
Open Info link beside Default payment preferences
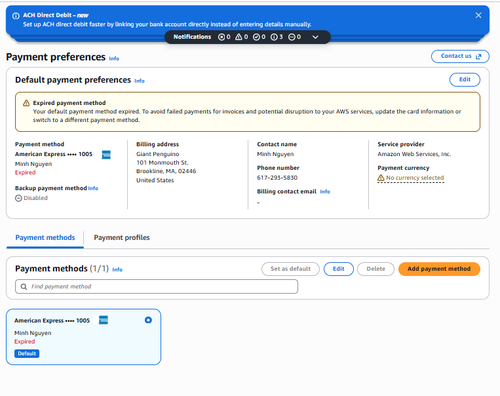coord(139,81)
